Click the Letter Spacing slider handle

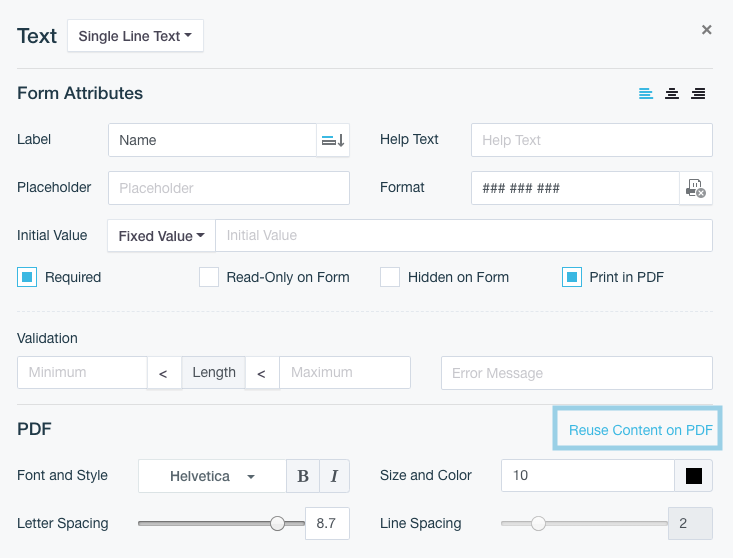pyautogui.click(x=278, y=523)
